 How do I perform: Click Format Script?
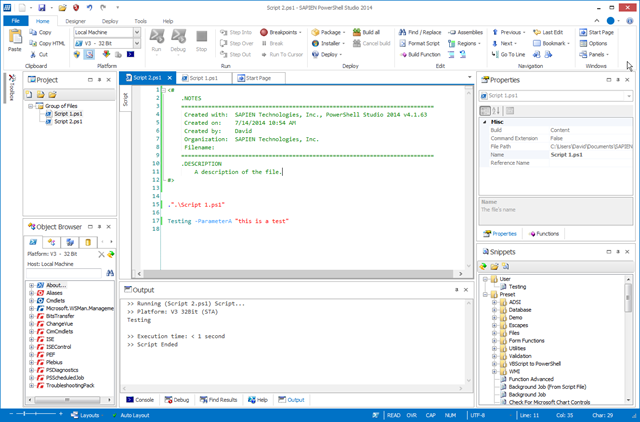(419, 43)
